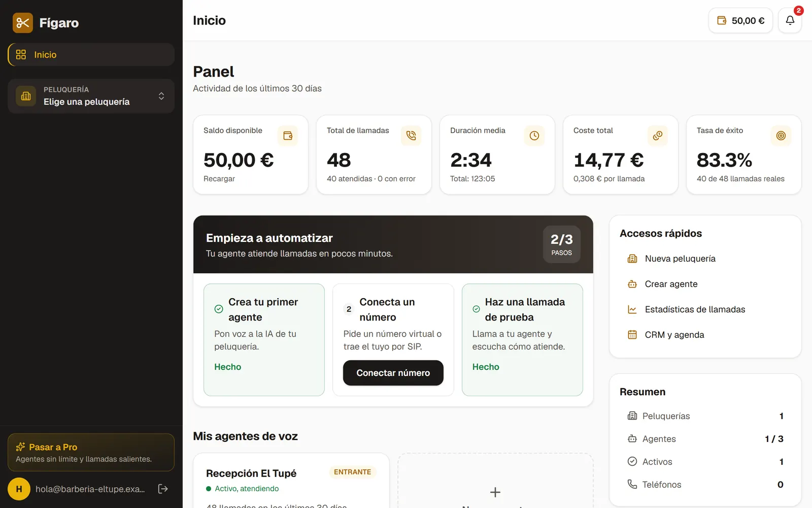Click the Pasar a Pro upgrade banner
The height and width of the screenshot is (508, 812).
(x=91, y=453)
